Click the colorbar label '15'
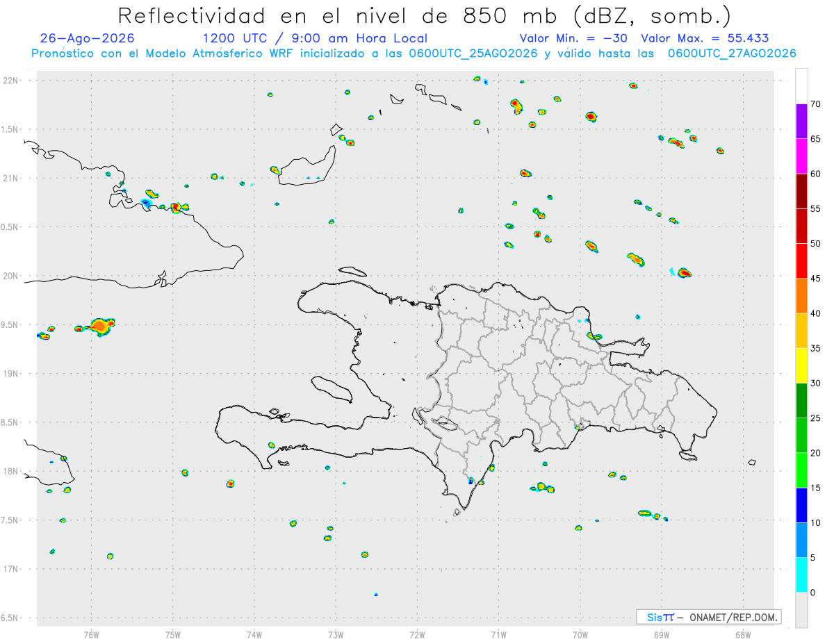This screenshot has height=644, width=834. point(816,488)
